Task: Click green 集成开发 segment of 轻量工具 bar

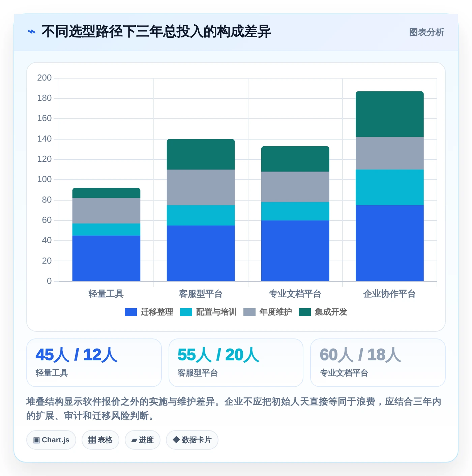Action: coord(106,193)
